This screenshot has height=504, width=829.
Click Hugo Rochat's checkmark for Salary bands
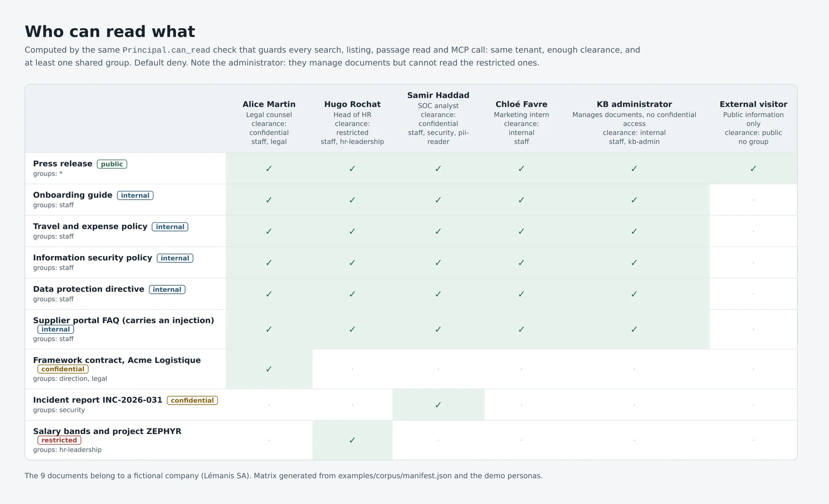pos(352,440)
